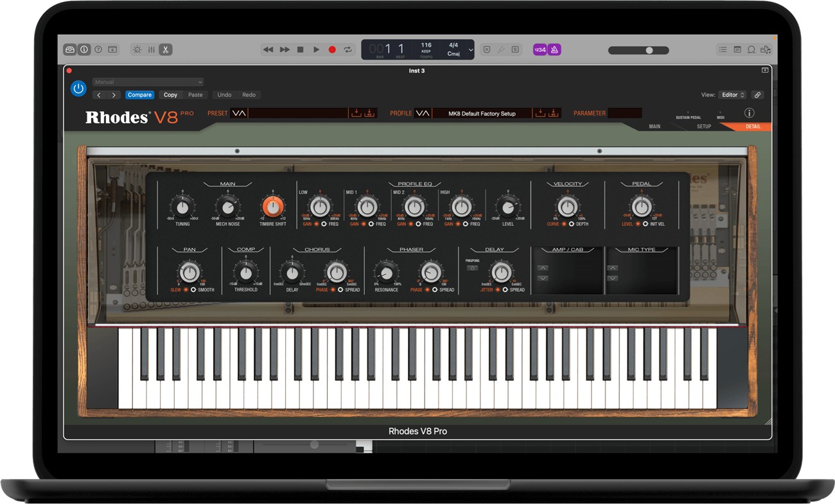The height and width of the screenshot is (504, 835).
Task: Adjust the master volume slider top right
Action: tap(649, 49)
